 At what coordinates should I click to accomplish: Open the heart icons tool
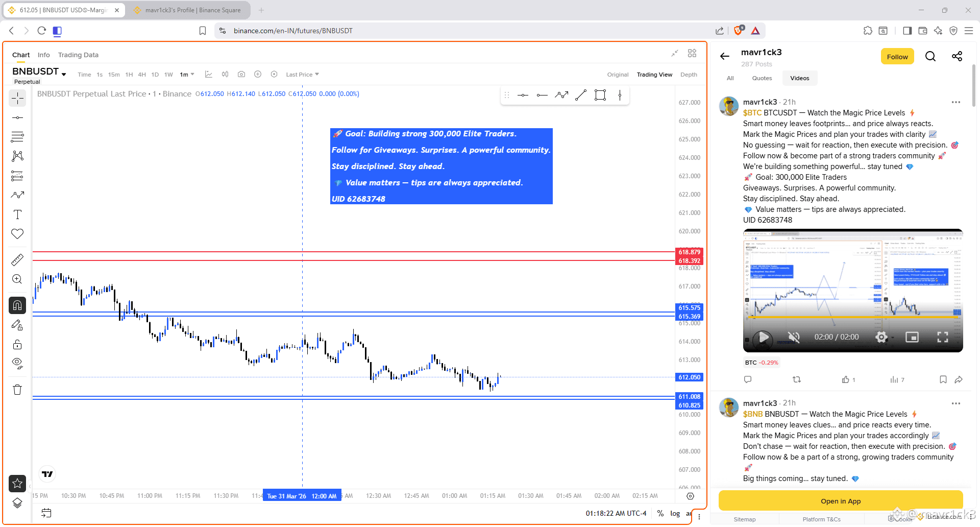coord(17,234)
